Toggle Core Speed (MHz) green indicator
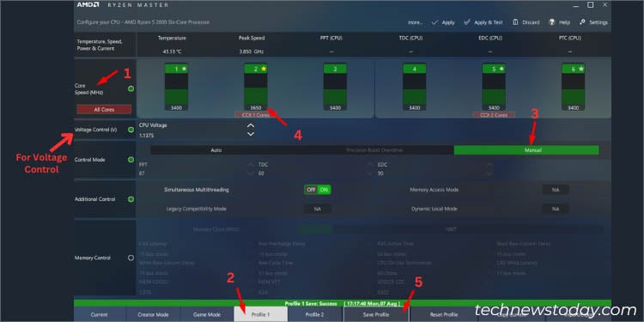 131,88
